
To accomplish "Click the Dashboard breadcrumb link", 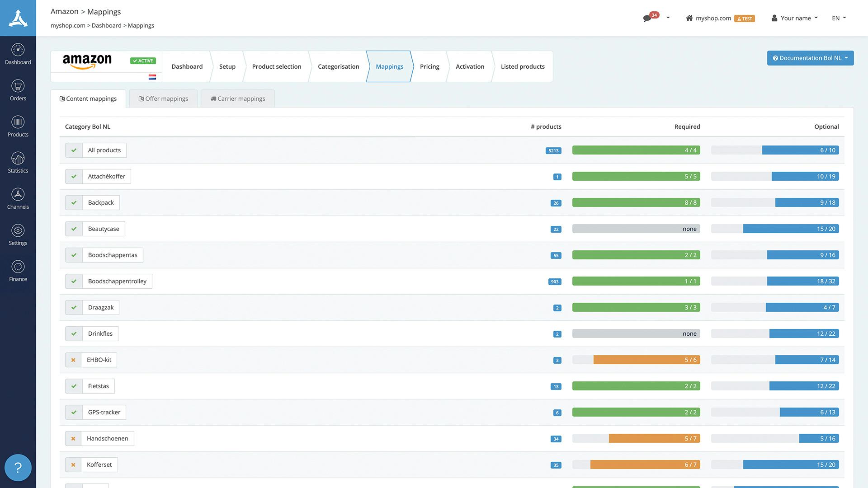I will pos(106,25).
